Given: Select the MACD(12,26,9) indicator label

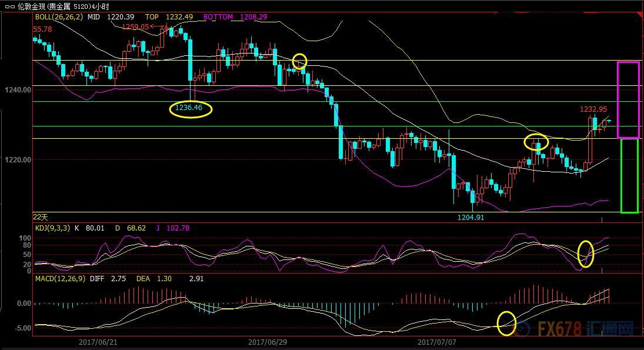Looking at the screenshot, I should click(61, 279).
